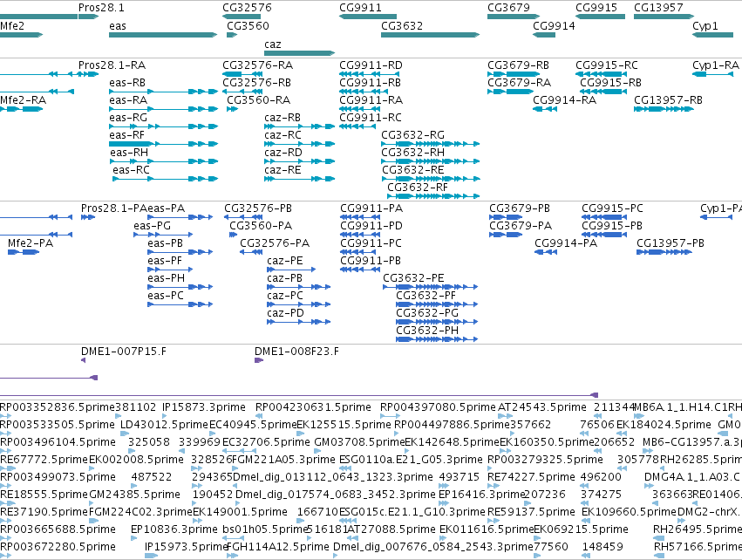Image resolution: width=742 pixels, height=560 pixels.
Task: Click transcript label 'CG13957-RB'
Action: [668, 100]
